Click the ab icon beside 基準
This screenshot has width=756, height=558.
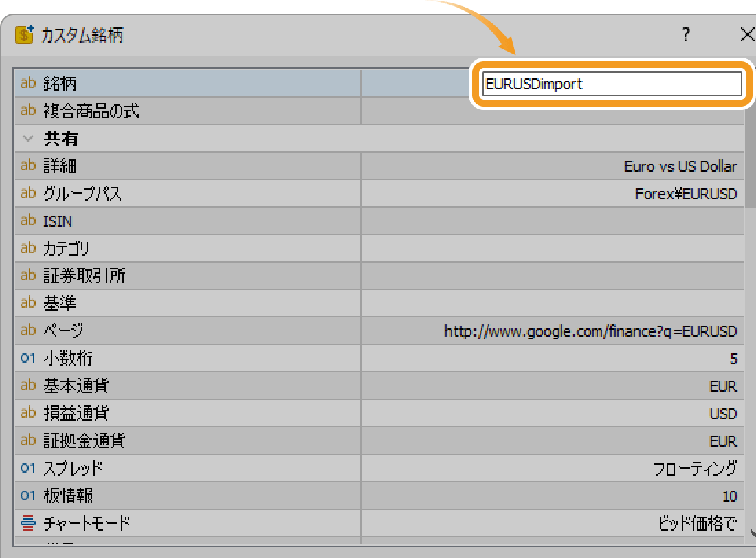pos(28,303)
